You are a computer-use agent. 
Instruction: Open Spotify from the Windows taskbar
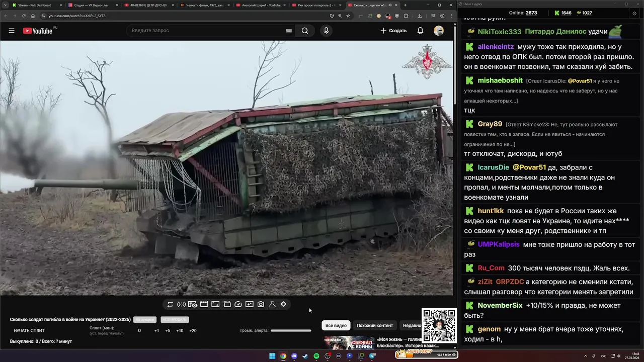coord(316,356)
